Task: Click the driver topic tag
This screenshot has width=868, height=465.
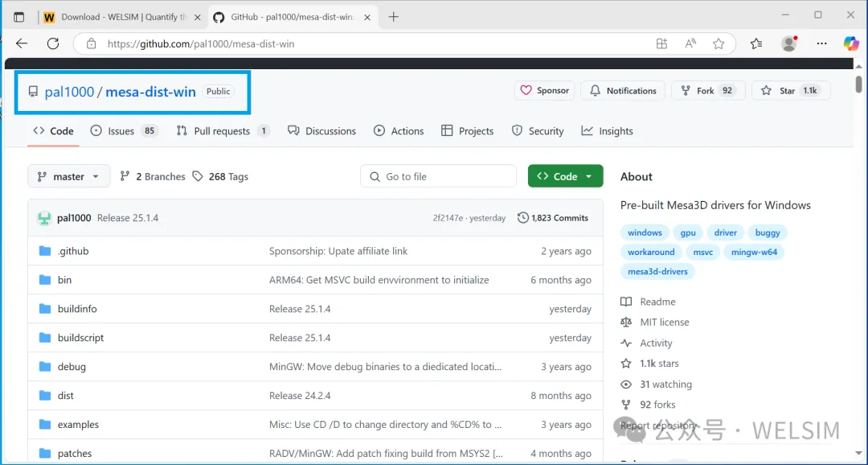Action: 725,232
